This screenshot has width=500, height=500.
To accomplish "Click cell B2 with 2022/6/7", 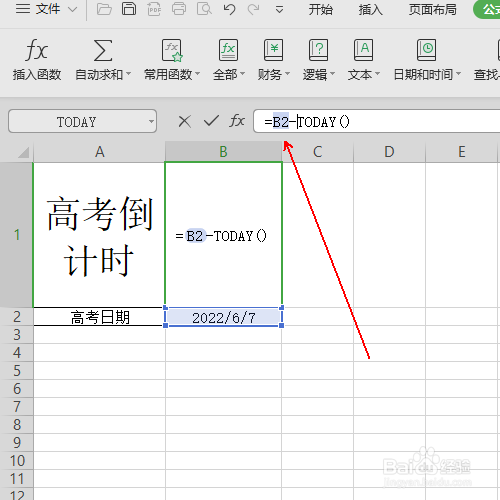I will (223, 317).
